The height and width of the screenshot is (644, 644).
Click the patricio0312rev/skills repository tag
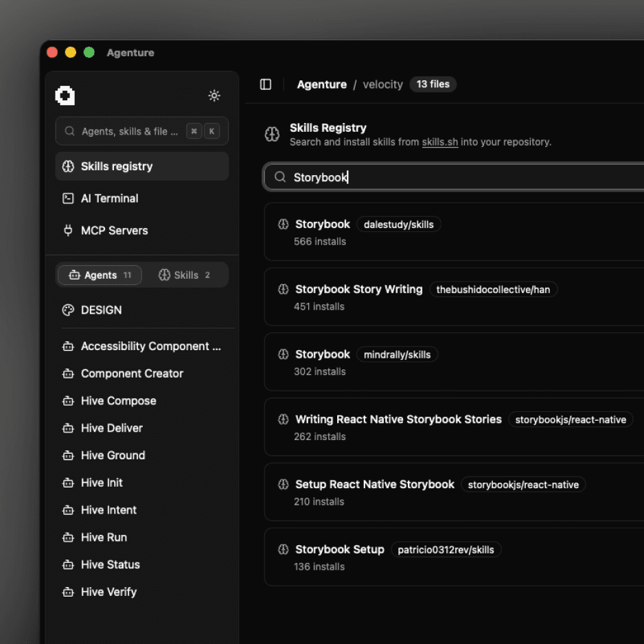(x=446, y=549)
